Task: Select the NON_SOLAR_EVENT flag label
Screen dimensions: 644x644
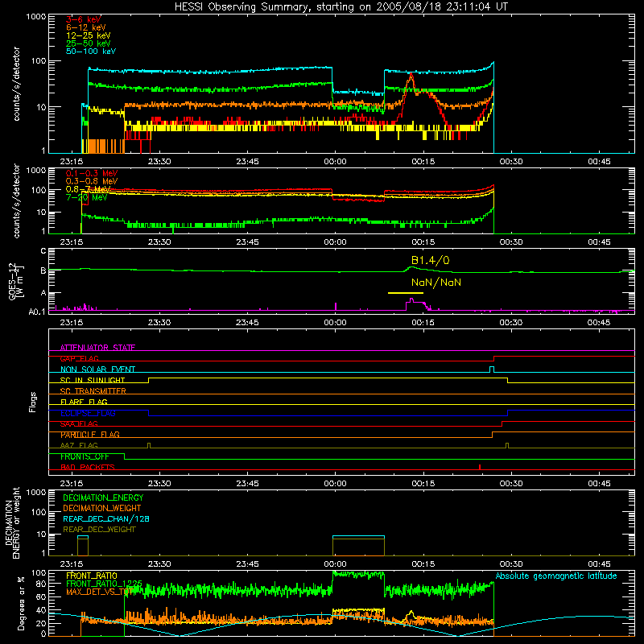Action: click(x=97, y=369)
